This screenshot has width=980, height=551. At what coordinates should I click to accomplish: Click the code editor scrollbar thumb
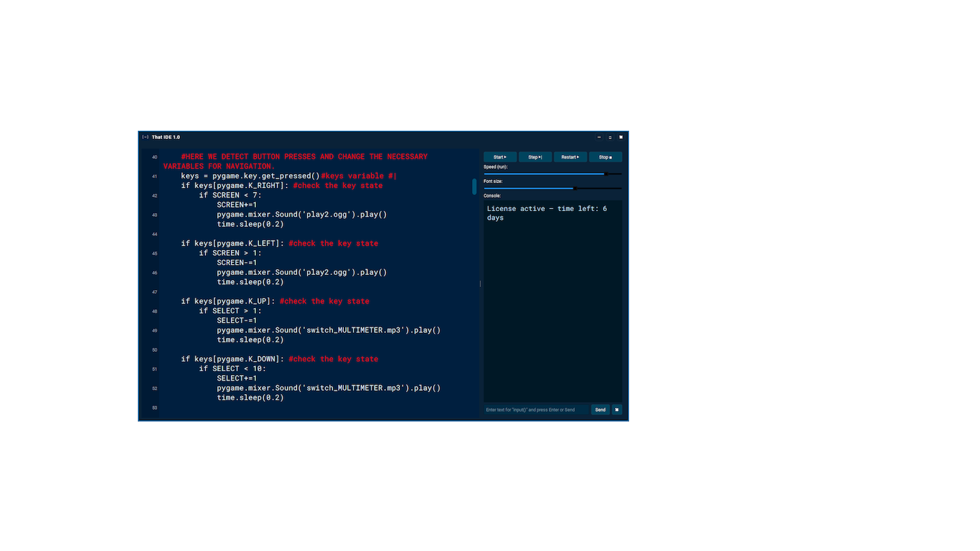[474, 187]
